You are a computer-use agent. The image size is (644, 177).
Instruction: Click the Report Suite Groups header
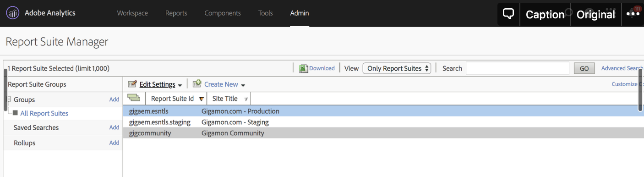pyautogui.click(x=37, y=84)
